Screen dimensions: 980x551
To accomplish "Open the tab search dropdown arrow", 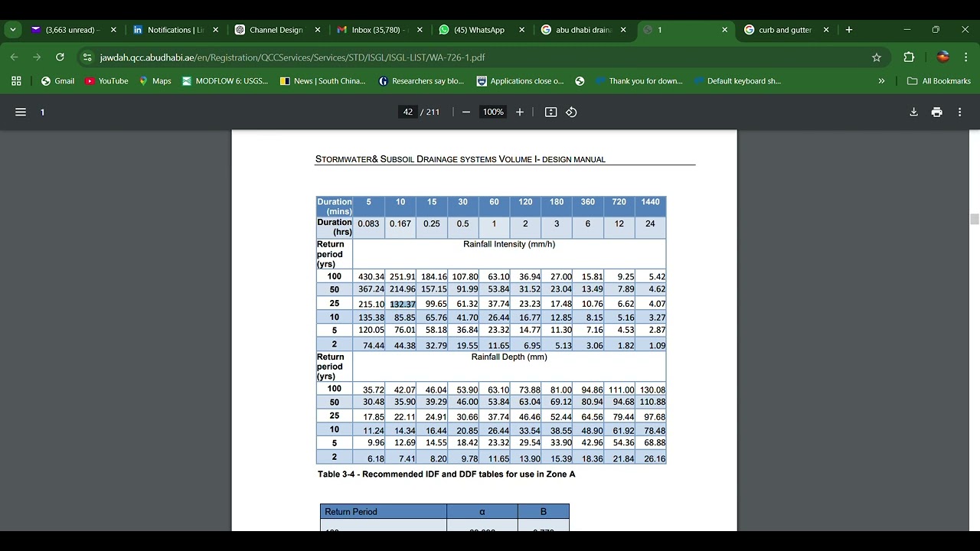I will (13, 30).
